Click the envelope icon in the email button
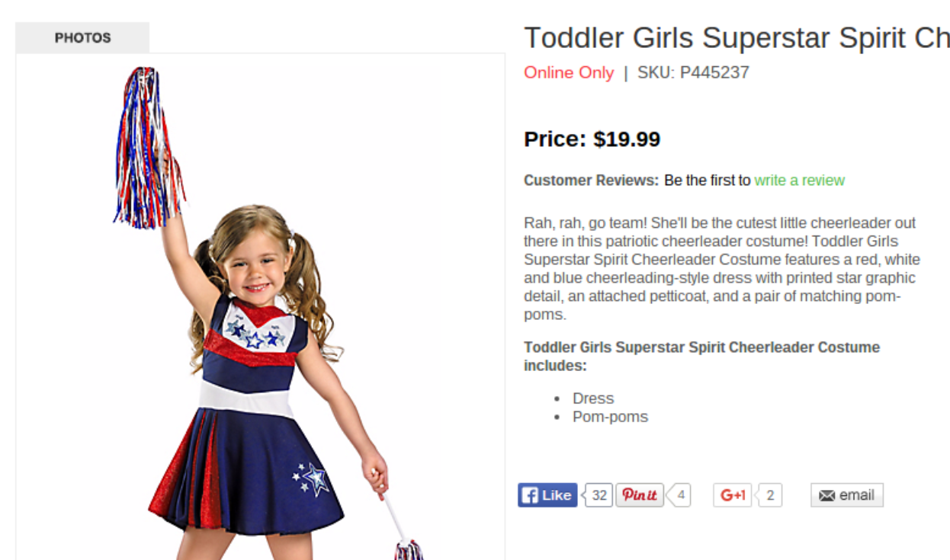The image size is (950, 560). [x=826, y=495]
